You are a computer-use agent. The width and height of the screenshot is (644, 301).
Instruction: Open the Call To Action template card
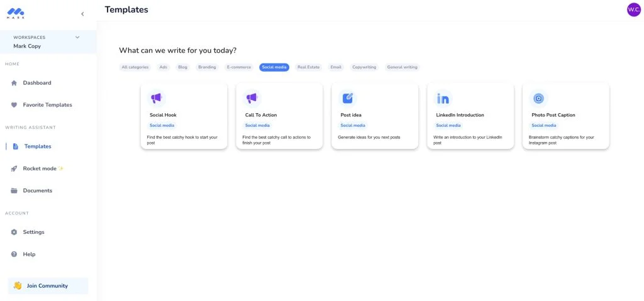click(279, 116)
